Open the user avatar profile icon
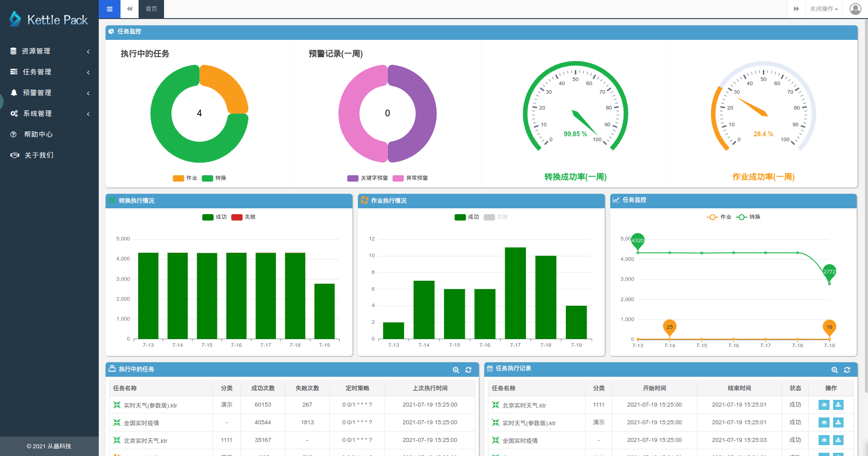The height and width of the screenshot is (456, 868). [855, 9]
